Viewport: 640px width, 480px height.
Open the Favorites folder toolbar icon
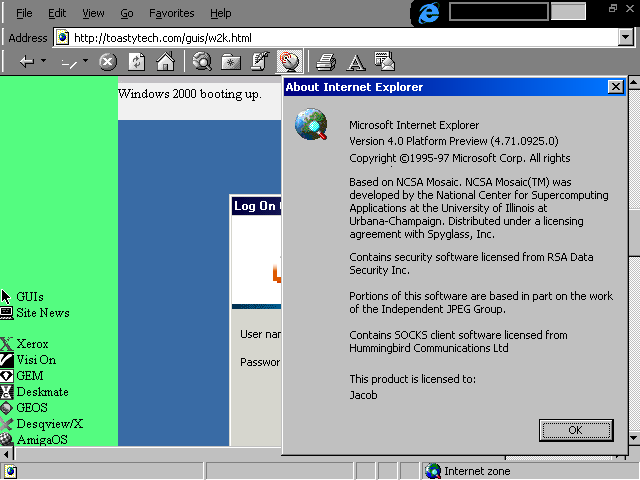tap(231, 62)
